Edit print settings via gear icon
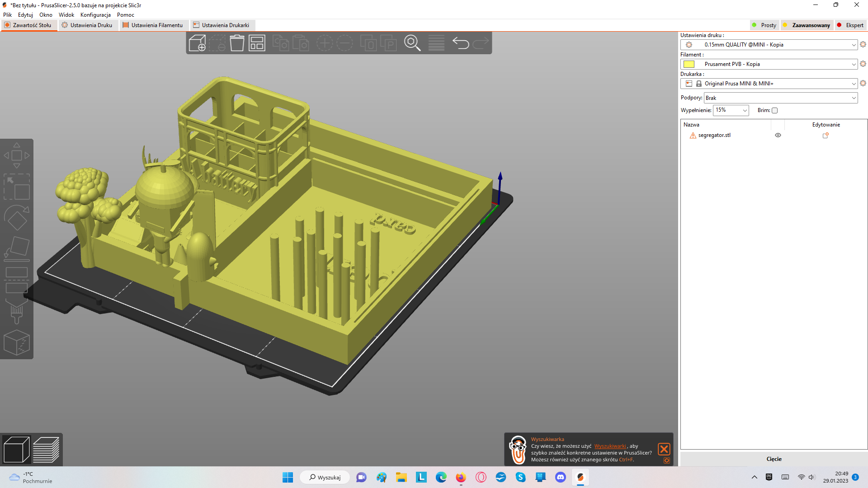The image size is (868, 488). pos(863,44)
